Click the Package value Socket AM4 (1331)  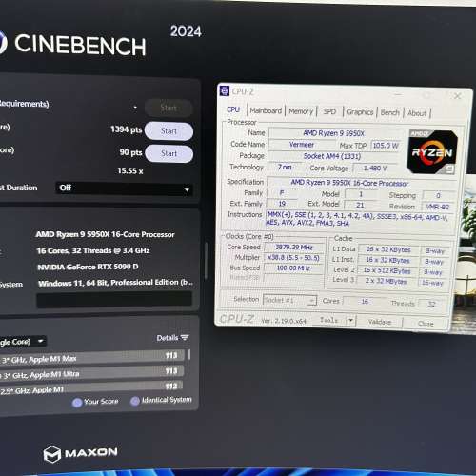pyautogui.click(x=332, y=156)
